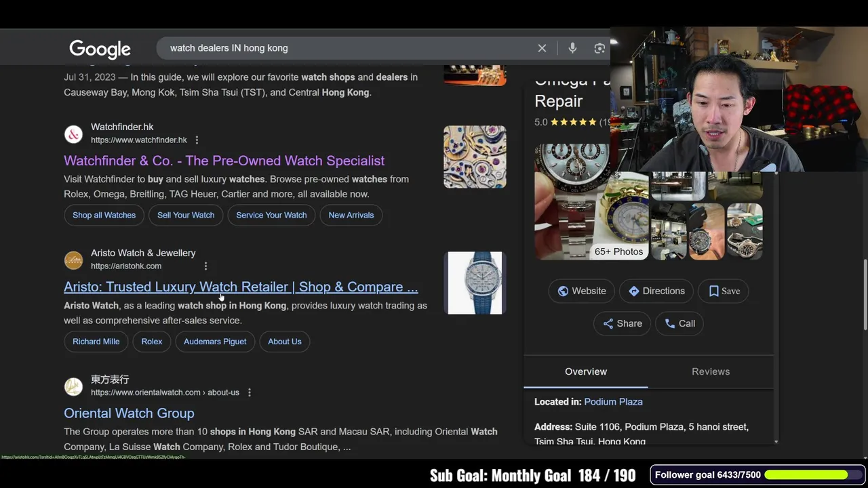Screen dimensions: 868x488
Task: Select the Service Your Watch chip
Action: point(271,215)
